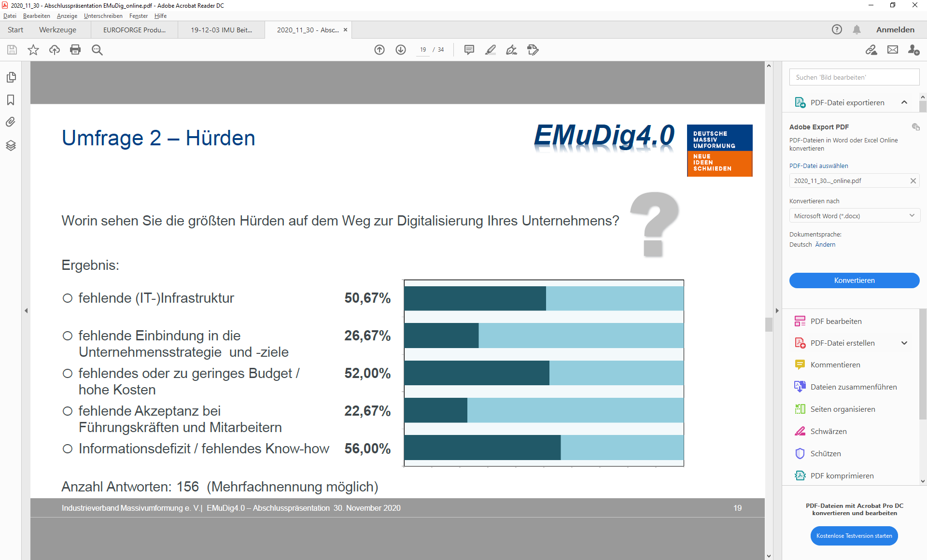Click the add comment speech bubble icon
This screenshot has height=560, width=927.
(x=469, y=50)
